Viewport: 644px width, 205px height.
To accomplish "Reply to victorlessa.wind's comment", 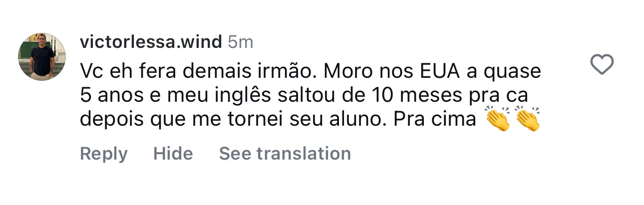I will (x=103, y=154).
